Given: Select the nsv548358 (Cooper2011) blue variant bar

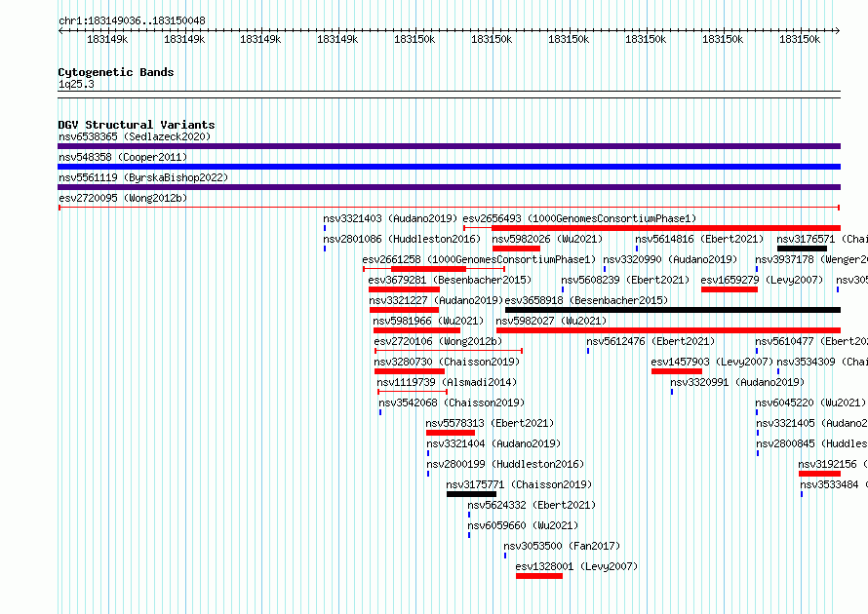Looking at the screenshot, I should pos(449,167).
